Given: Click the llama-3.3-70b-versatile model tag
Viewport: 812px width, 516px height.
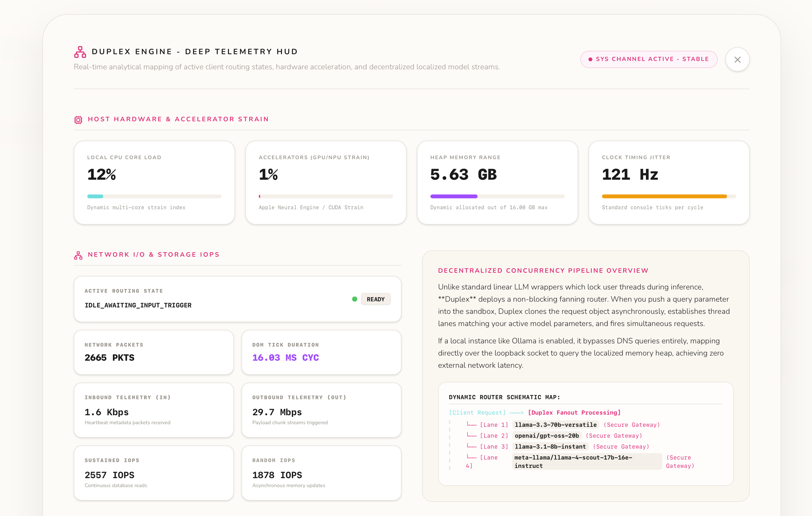Looking at the screenshot, I should pyautogui.click(x=555, y=425).
